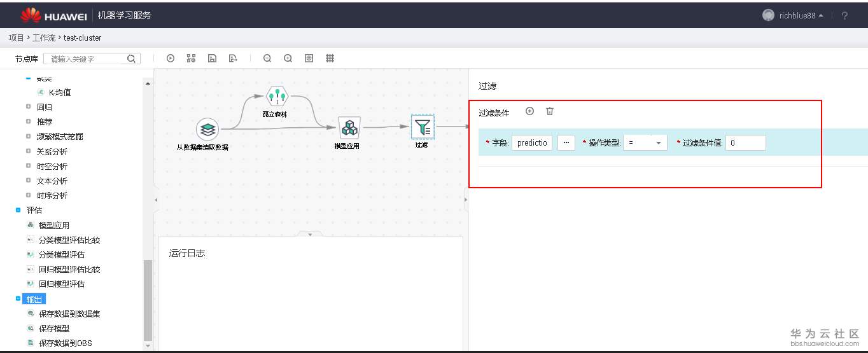Expand the 推荐 category
This screenshot has width=868, height=353.
tap(28, 121)
